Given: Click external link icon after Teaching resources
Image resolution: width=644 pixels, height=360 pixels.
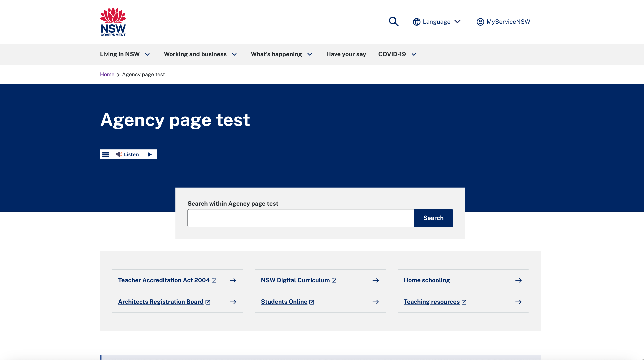Looking at the screenshot, I should 464,302.
